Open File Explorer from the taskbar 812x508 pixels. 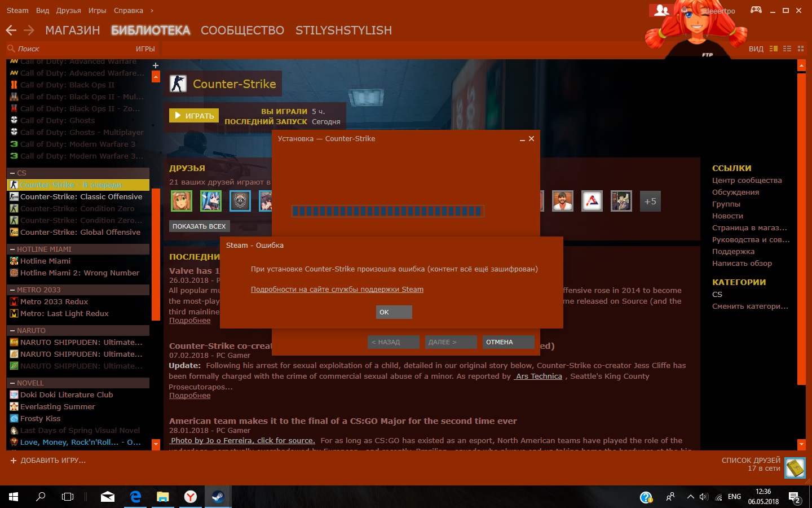[x=163, y=497]
